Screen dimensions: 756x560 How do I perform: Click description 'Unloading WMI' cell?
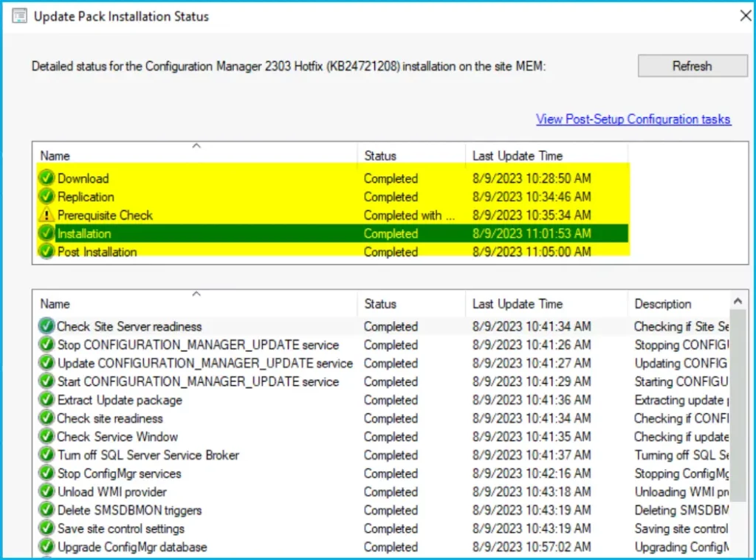(x=681, y=491)
